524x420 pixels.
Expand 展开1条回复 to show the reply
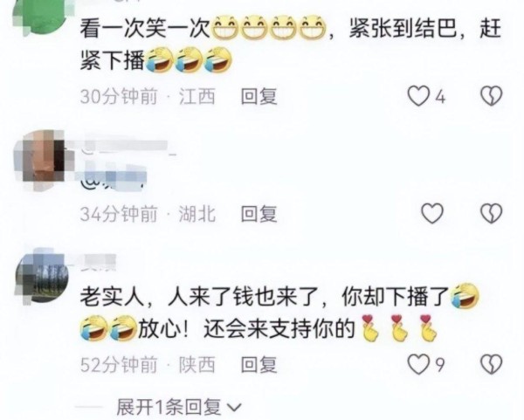[169, 407]
